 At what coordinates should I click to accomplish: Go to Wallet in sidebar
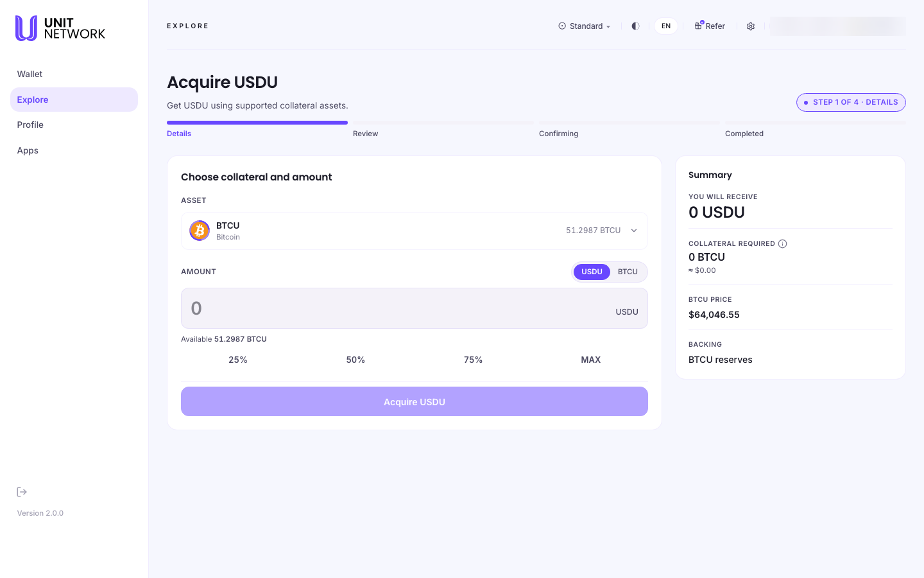[74, 74]
